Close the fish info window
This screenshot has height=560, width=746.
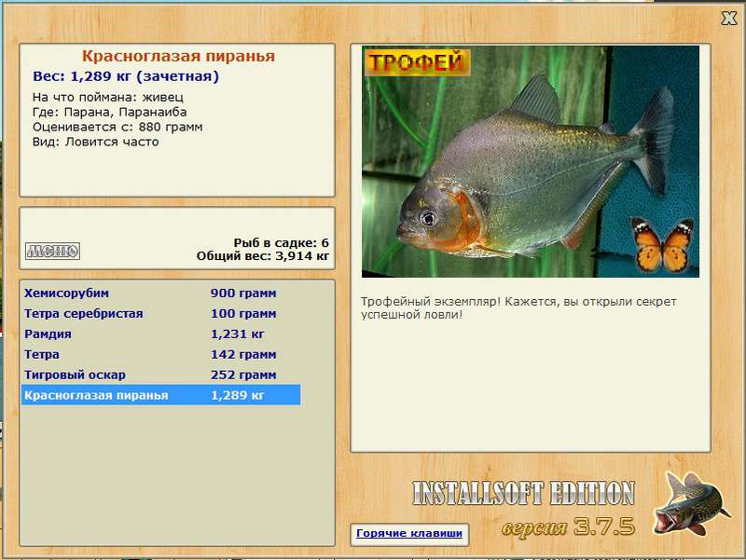(x=729, y=19)
